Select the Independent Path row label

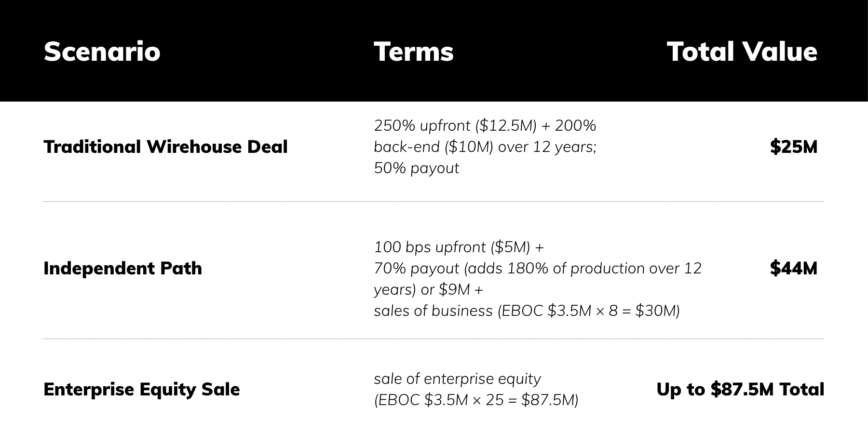click(122, 268)
